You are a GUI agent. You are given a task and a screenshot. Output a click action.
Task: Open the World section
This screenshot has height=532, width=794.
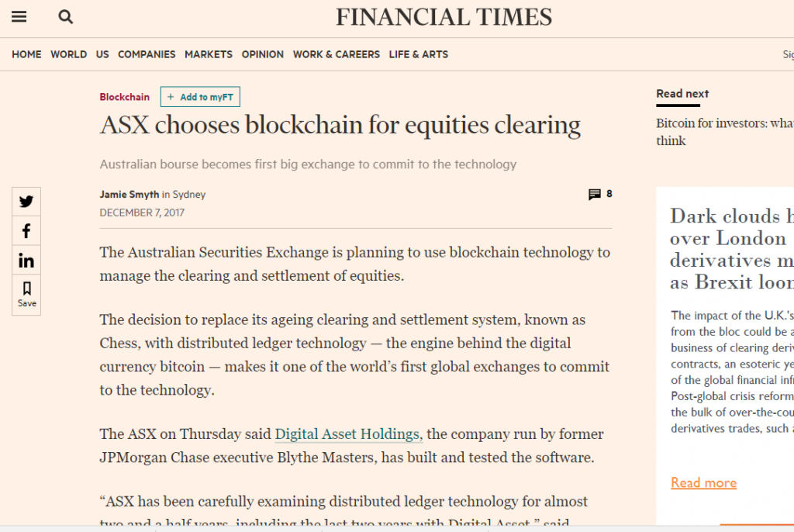tap(69, 54)
